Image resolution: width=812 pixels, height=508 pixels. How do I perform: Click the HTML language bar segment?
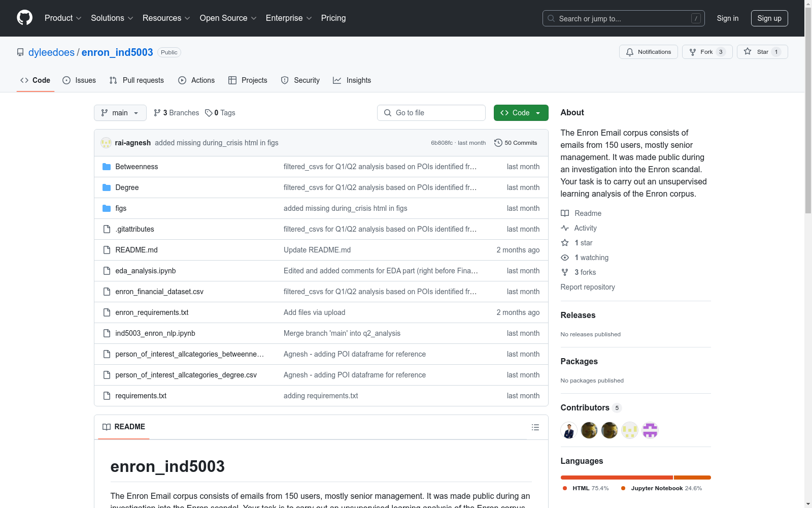[x=616, y=478]
